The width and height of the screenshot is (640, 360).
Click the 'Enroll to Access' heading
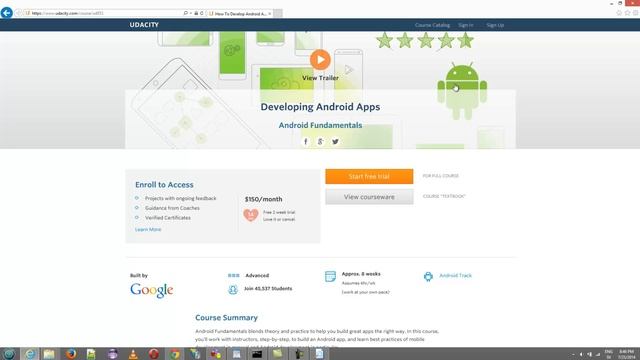[x=164, y=185]
